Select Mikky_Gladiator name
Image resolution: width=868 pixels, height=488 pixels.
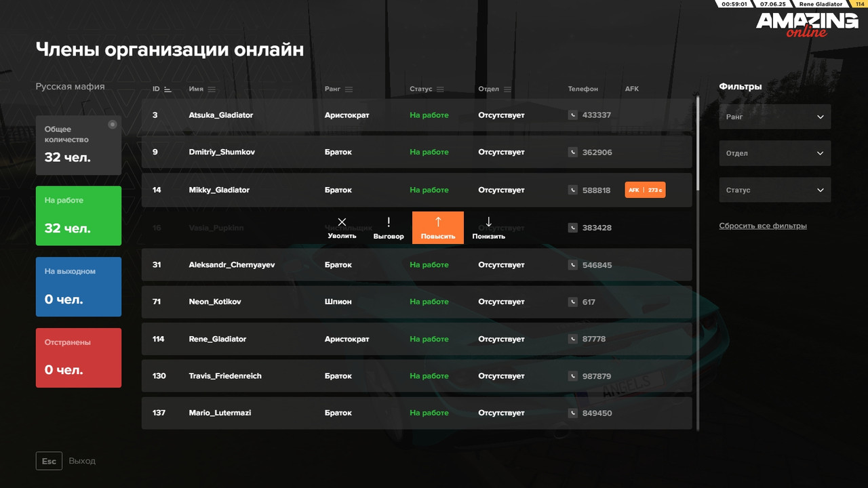(x=219, y=190)
